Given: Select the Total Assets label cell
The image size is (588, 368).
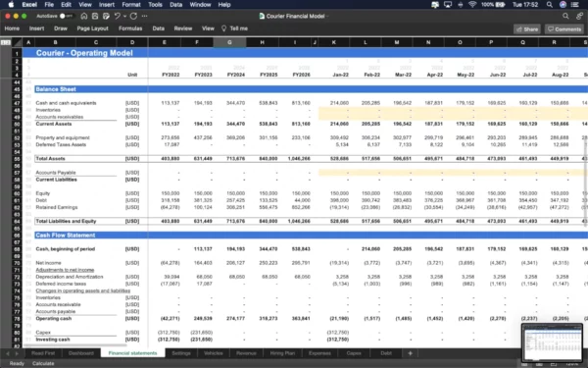Looking at the screenshot, I should coord(50,158).
